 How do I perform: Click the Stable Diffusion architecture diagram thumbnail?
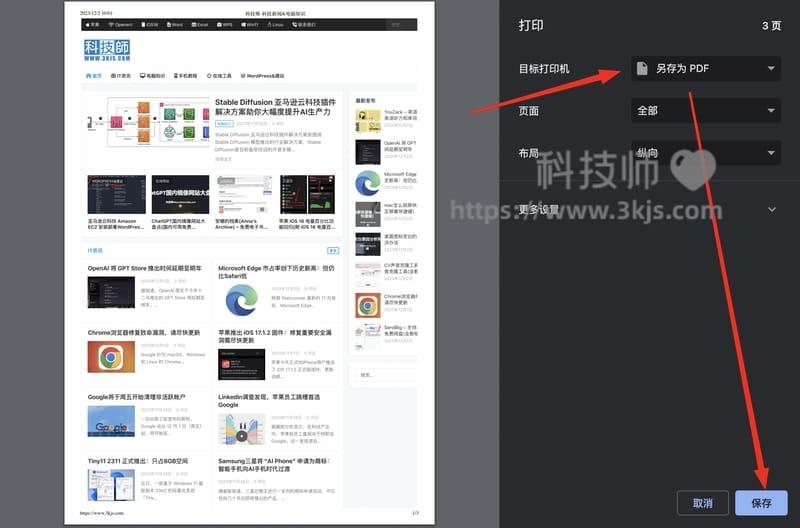pos(148,122)
